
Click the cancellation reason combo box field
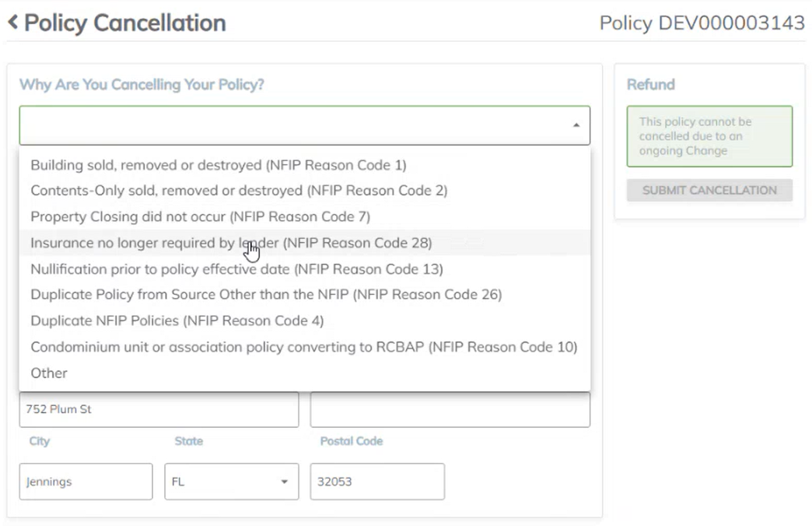[x=296, y=125]
